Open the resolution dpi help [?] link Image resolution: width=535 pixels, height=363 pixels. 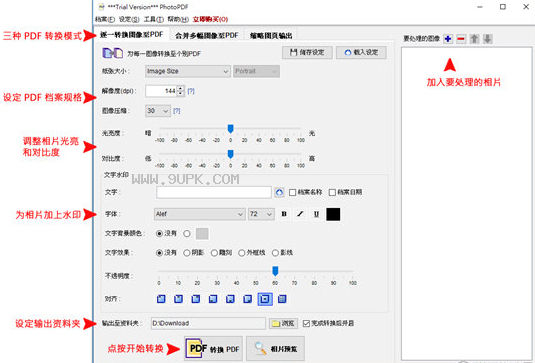191,91
